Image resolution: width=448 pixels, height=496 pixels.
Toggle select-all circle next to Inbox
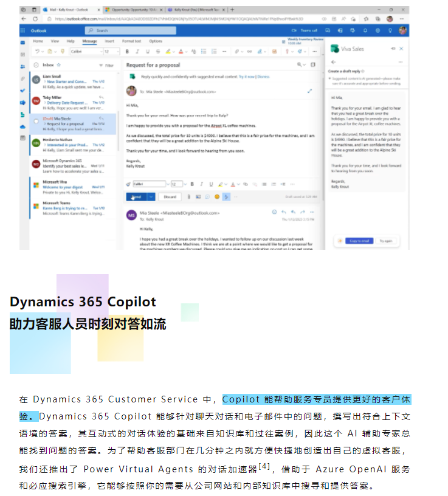click(36, 65)
